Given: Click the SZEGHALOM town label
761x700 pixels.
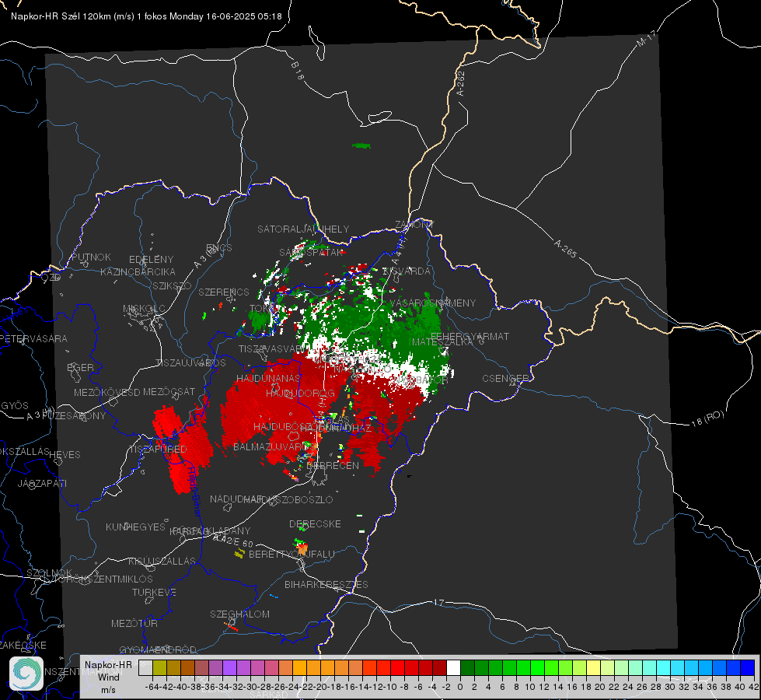Looking at the screenshot, I should 239,614.
